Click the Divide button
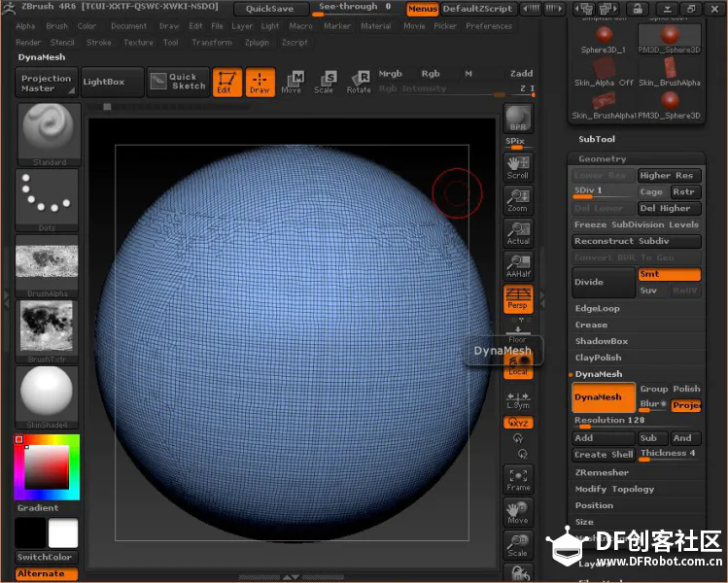 [x=604, y=282]
